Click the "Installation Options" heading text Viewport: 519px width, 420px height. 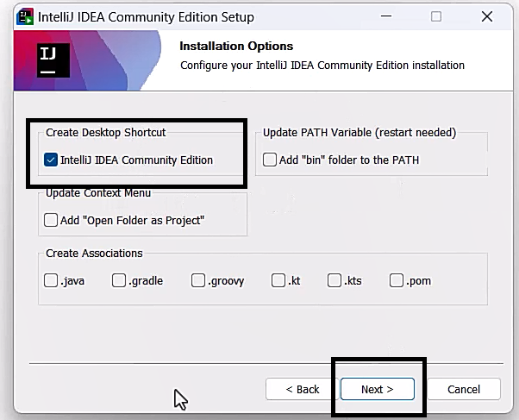pos(236,46)
